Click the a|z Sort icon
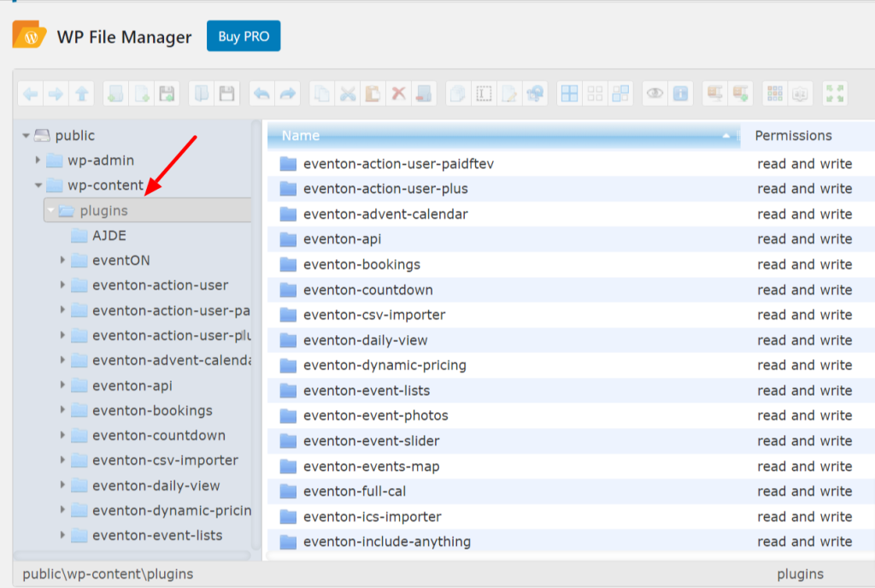This screenshot has width=875, height=588. click(x=800, y=94)
